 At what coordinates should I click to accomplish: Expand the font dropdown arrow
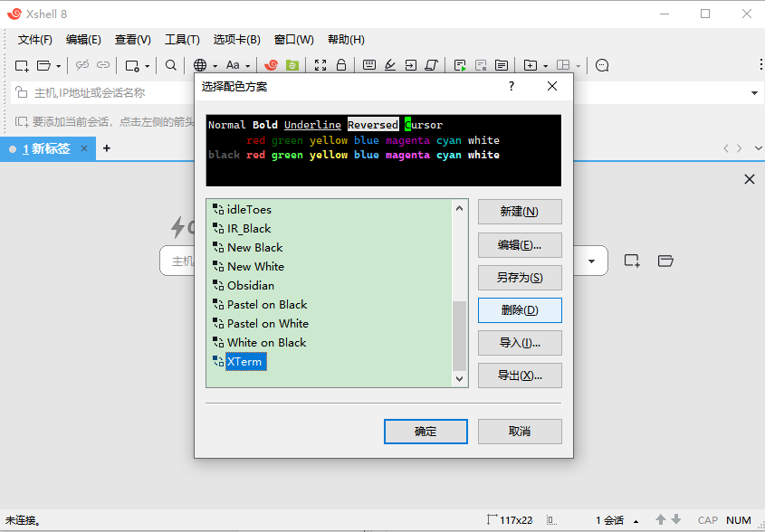pos(248,66)
